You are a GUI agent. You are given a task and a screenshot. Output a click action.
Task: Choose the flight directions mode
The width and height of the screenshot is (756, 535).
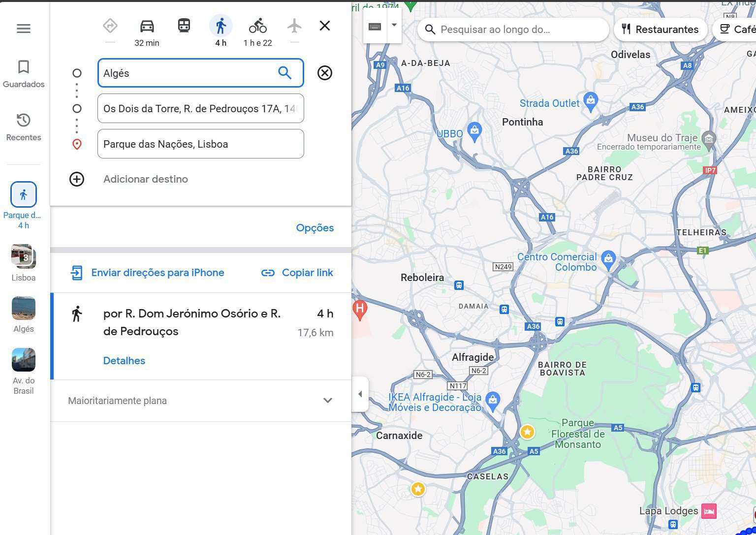pos(294,26)
